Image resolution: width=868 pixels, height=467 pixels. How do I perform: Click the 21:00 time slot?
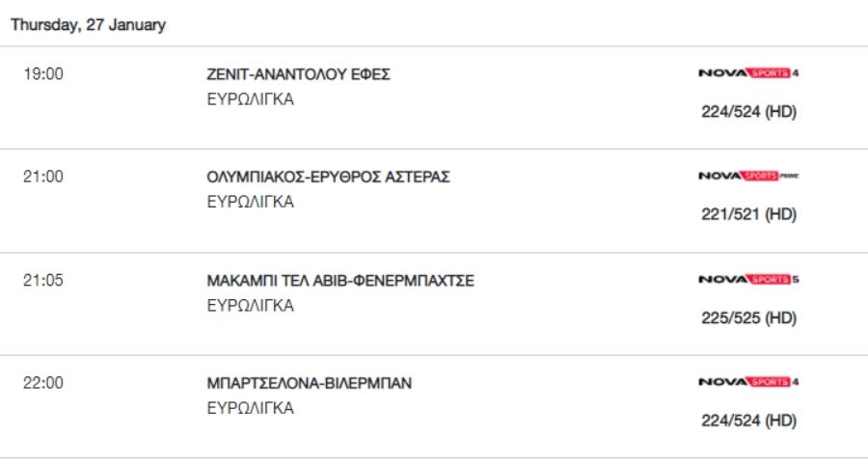tap(43, 177)
